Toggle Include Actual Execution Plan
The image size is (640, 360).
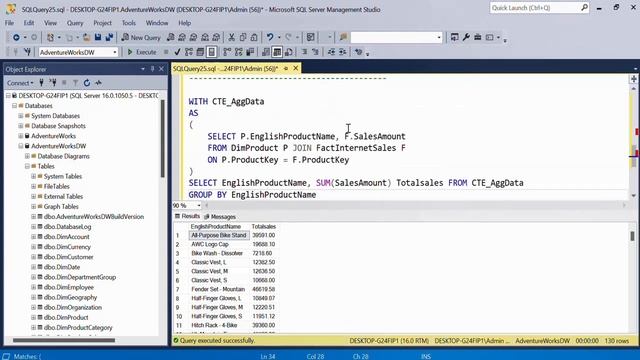pyautogui.click(x=227, y=52)
